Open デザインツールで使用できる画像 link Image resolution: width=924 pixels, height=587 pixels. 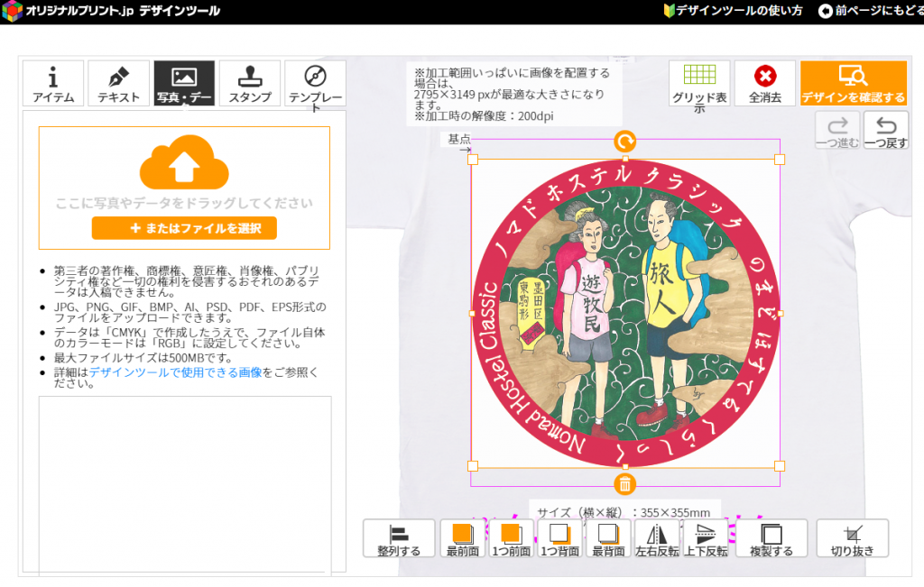176,372
